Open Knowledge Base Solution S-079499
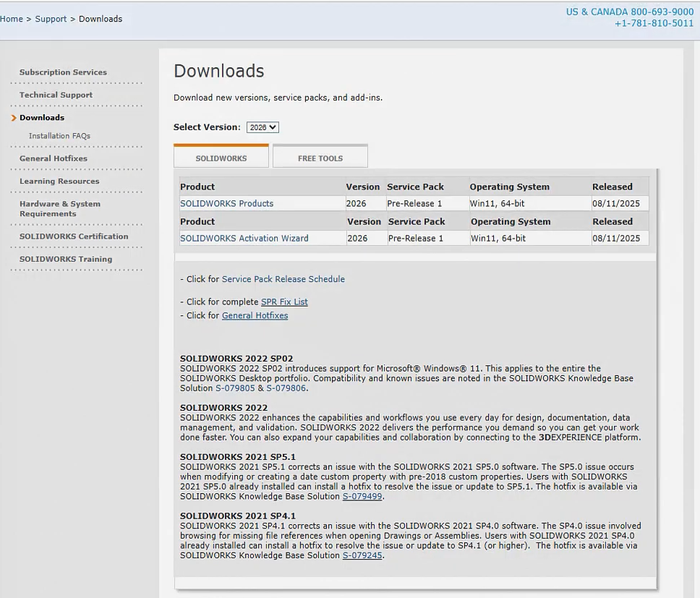The height and width of the screenshot is (598, 700). tap(362, 497)
